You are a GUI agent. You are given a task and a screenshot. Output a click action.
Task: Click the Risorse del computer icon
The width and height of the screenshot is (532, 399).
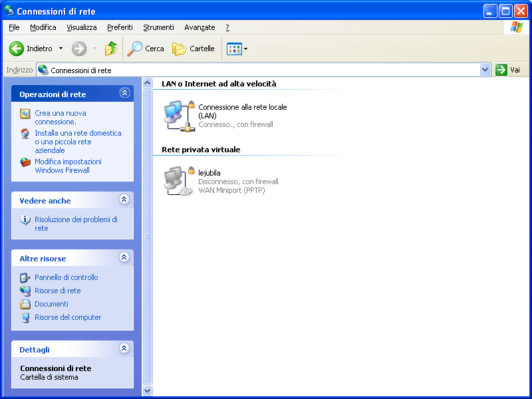pyautogui.click(x=25, y=318)
